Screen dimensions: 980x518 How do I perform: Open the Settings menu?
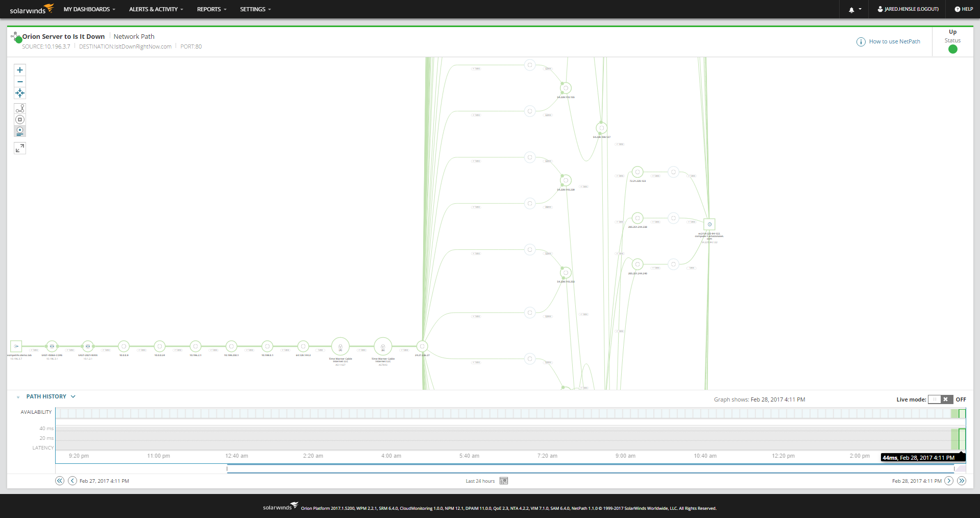click(x=256, y=9)
